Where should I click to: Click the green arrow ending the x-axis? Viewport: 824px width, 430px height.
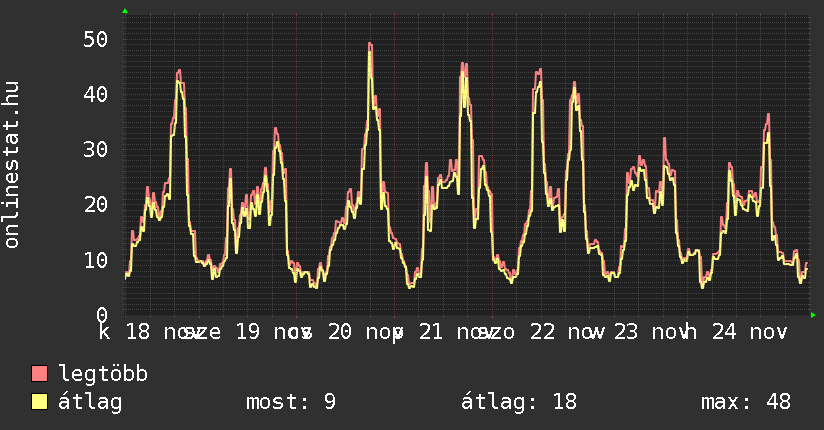coord(813,315)
